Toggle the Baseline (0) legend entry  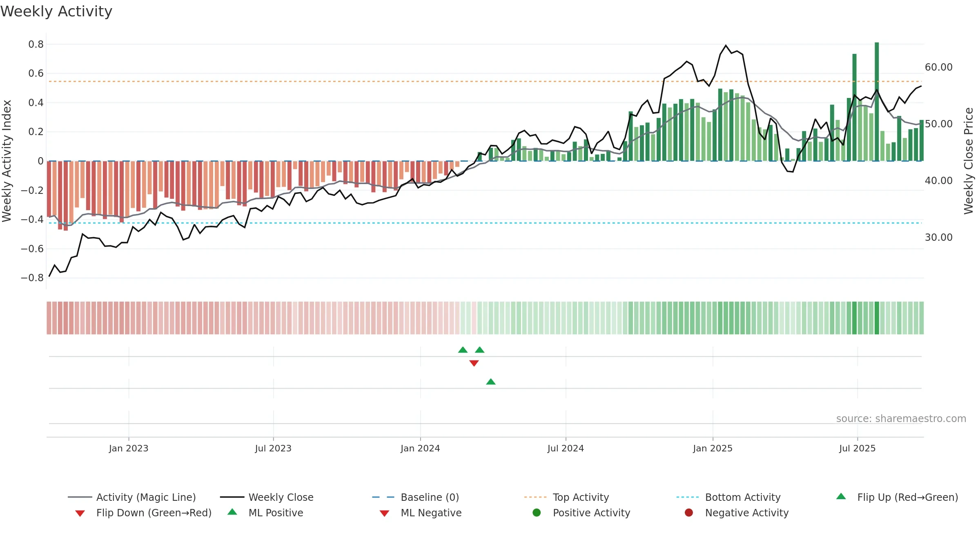(416, 497)
